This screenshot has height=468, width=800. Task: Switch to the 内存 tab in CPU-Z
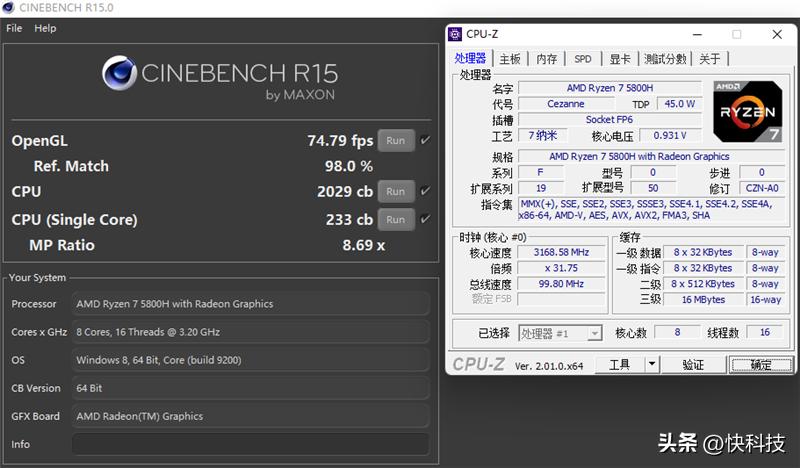546,59
